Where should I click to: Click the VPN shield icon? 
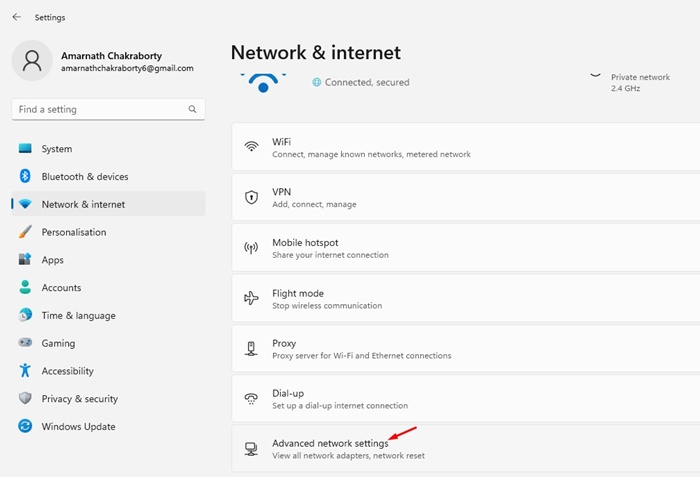(x=251, y=197)
